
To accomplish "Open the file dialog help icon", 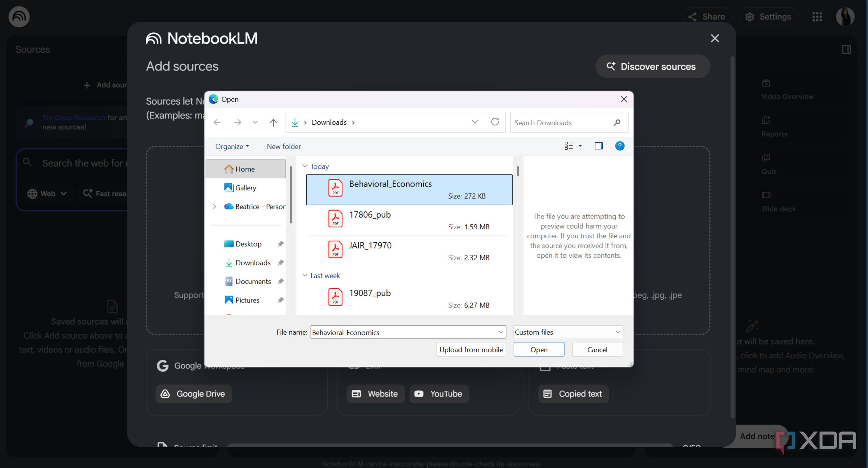I will pos(619,146).
